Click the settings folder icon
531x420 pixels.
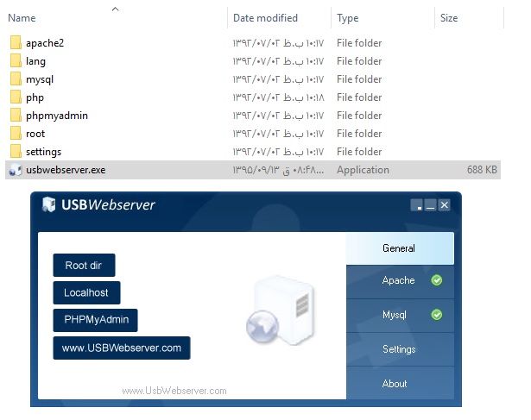click(15, 152)
